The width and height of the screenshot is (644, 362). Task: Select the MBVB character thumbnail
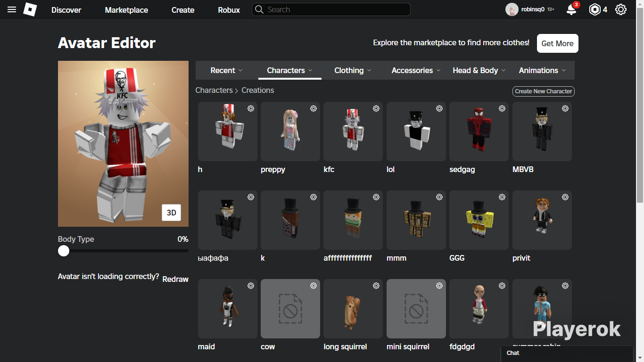coord(542,132)
